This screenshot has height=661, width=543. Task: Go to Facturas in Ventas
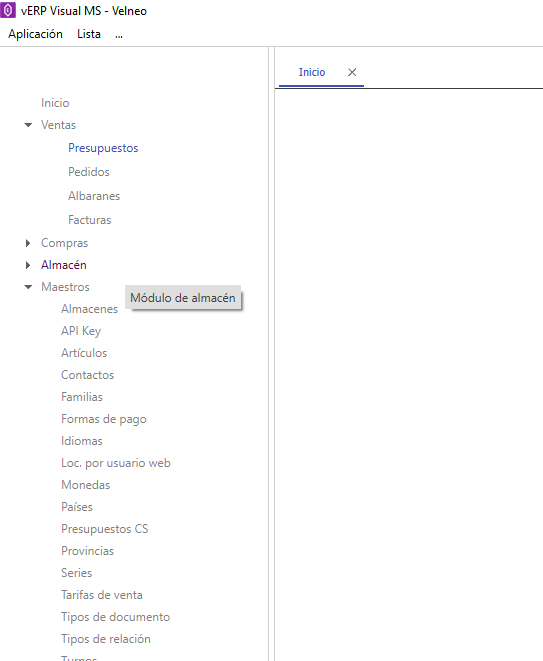pos(90,220)
